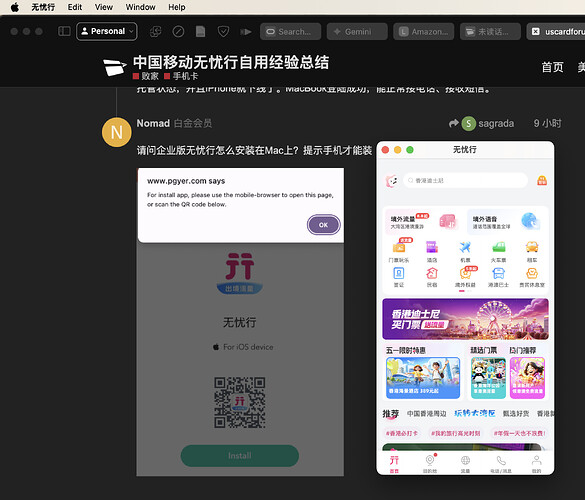Click the QR code in the pgyer image

240,402
